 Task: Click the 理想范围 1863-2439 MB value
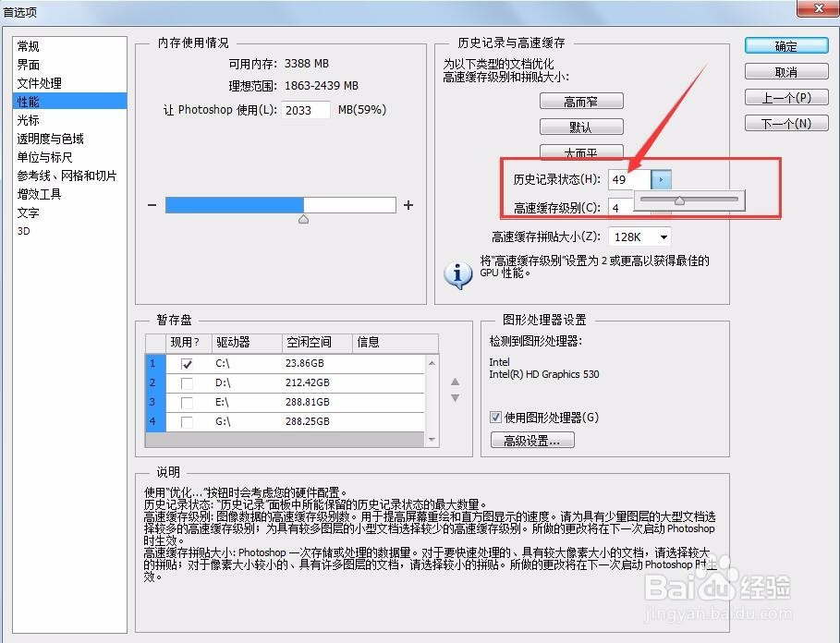pos(322,86)
